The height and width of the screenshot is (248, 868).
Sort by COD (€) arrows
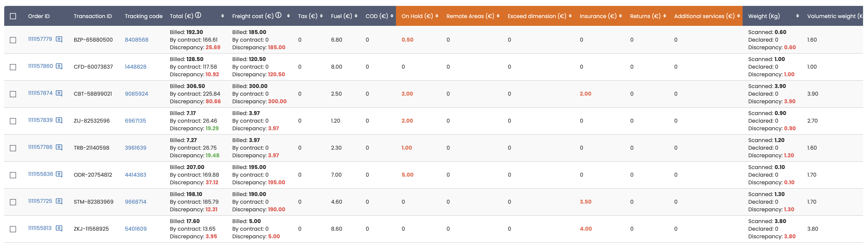392,16
